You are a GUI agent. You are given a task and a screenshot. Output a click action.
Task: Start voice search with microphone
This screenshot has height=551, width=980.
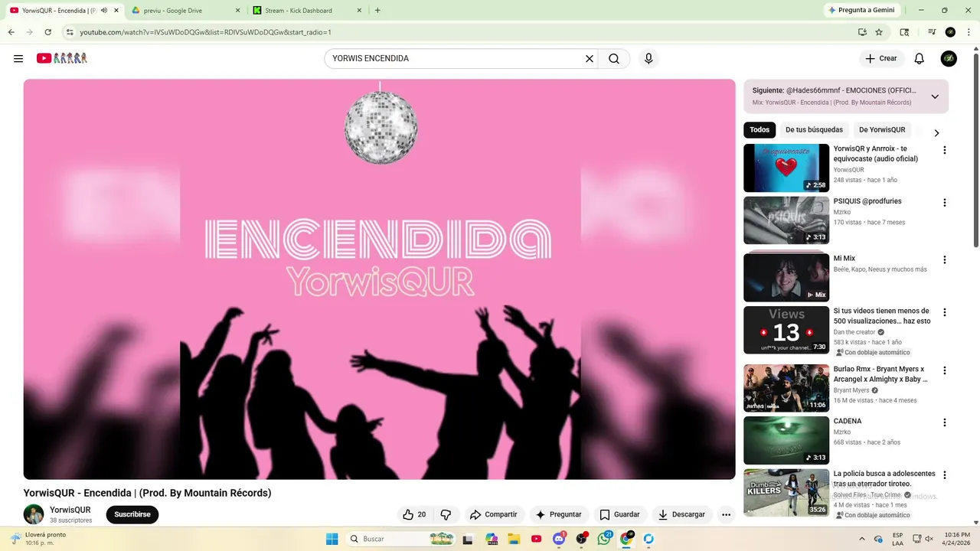648,58
